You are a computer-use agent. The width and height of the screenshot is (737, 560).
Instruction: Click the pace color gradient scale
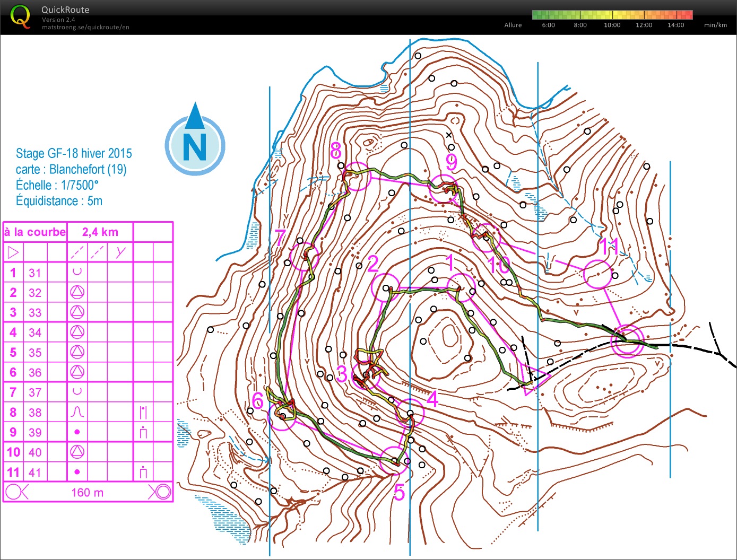click(612, 15)
